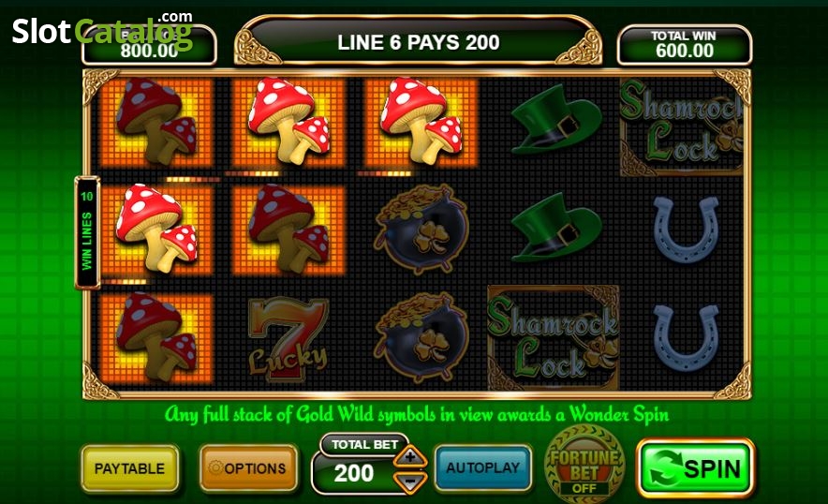This screenshot has width=828, height=504.
Task: Open the PAYTABLE screen
Action: coord(130,468)
